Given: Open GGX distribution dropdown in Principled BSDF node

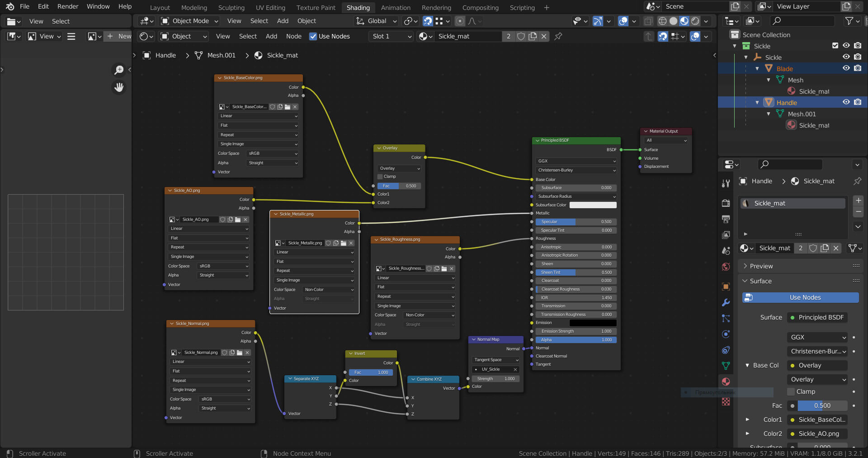Looking at the screenshot, I should click(576, 161).
